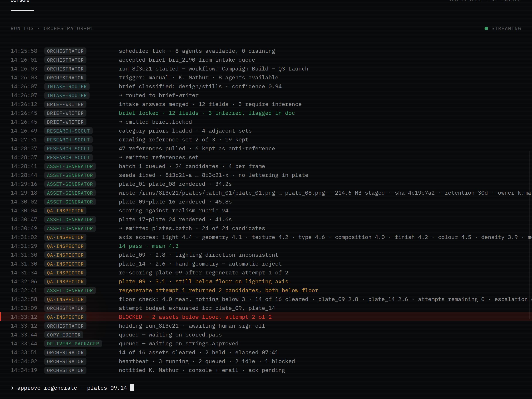
Task: Click the COPY-EDITOR badge at 14:33:44
Action: click(64, 335)
